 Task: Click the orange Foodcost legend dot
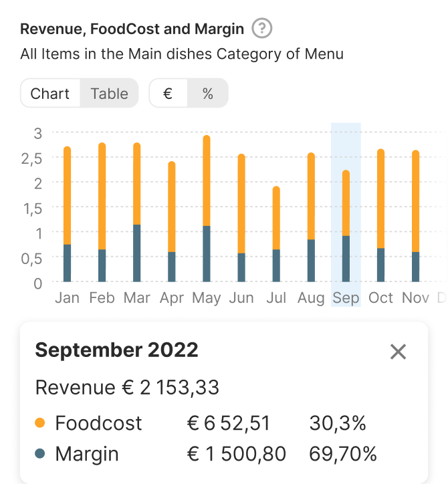click(x=39, y=423)
